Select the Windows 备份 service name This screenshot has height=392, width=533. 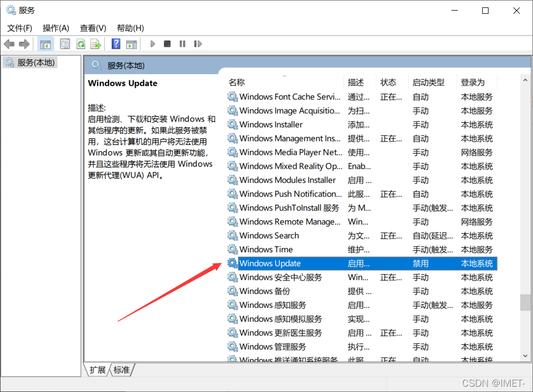[265, 291]
